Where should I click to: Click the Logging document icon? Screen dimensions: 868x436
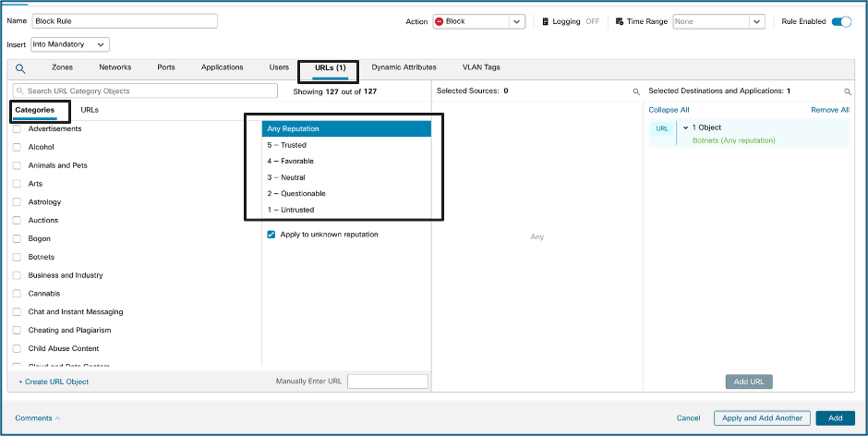(545, 21)
